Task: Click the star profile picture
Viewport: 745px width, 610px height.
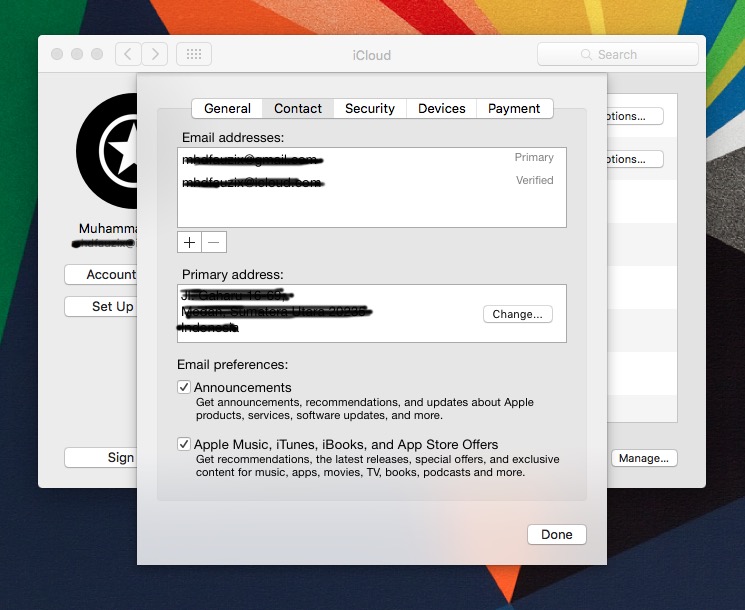Action: (x=107, y=151)
